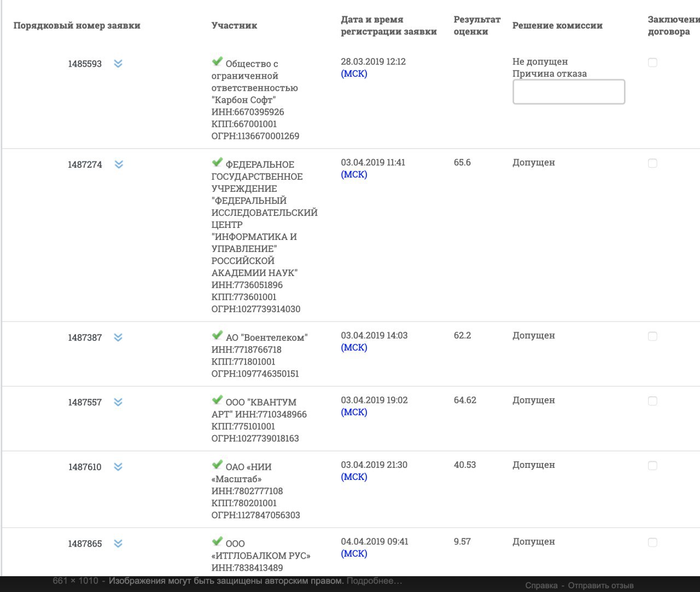Open the Подробнее copyright link
Image resolution: width=700 pixels, height=592 pixels.
click(375, 581)
